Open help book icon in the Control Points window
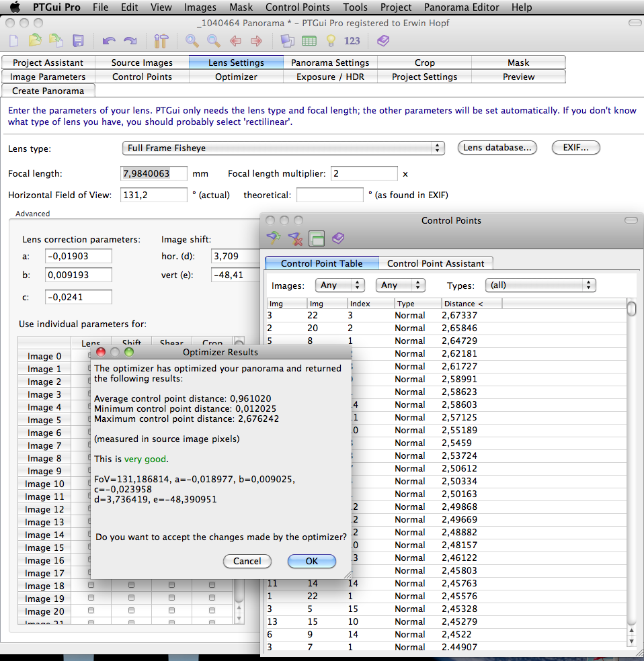Image resolution: width=644 pixels, height=661 pixels. (338, 238)
